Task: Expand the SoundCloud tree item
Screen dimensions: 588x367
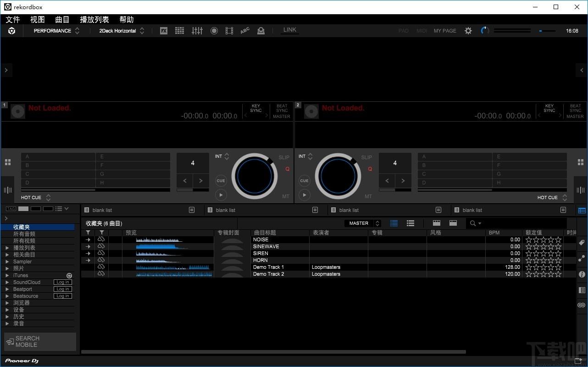Action: (7, 283)
